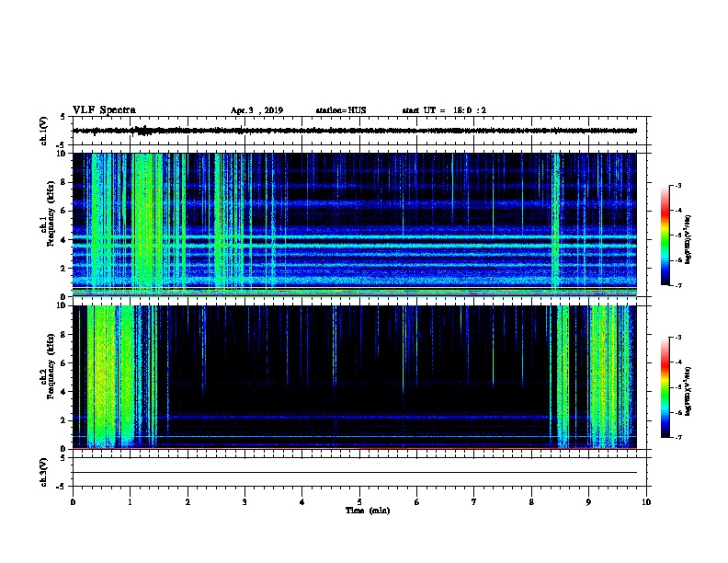Viewport: 728px width, 563px height.
Task: Click x-axis tick label '3'
Action: coord(245,502)
